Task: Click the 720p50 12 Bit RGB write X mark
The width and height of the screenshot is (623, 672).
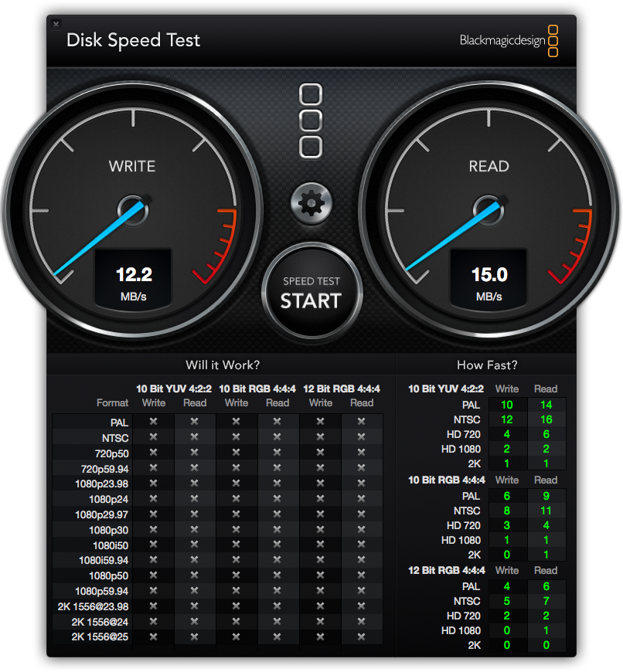Action: click(320, 453)
